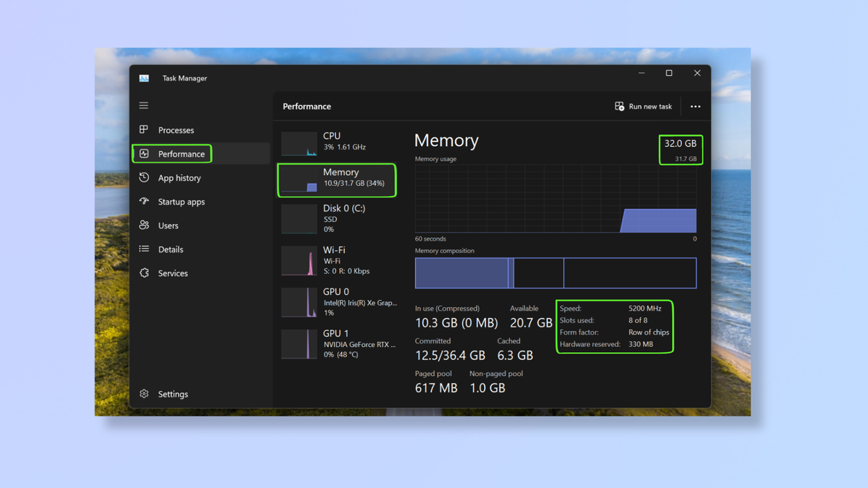Screen dimensions: 868x488
Task: Click the Row of chips form factor value
Action: click(x=649, y=333)
